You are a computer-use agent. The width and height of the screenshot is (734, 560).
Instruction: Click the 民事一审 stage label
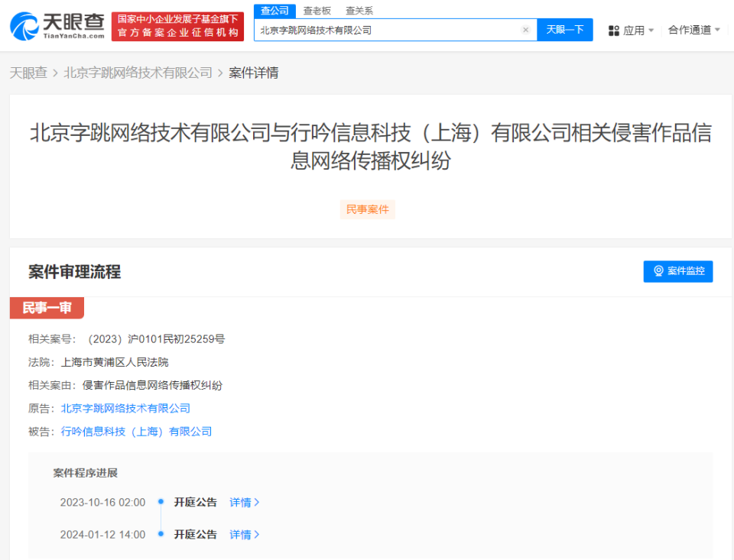47,308
